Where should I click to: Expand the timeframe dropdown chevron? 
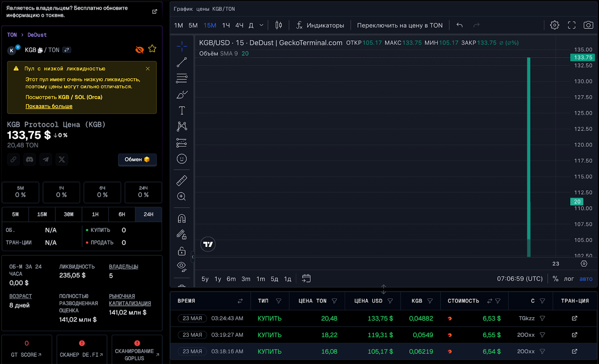click(x=261, y=25)
